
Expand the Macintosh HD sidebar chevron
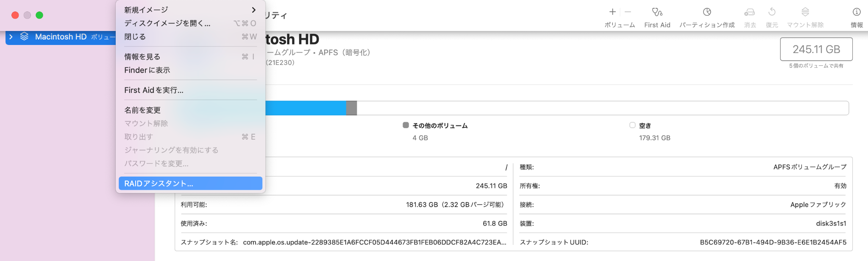point(11,37)
